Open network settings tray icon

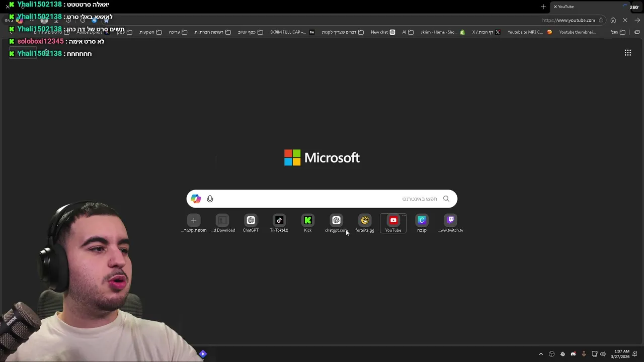594,354
